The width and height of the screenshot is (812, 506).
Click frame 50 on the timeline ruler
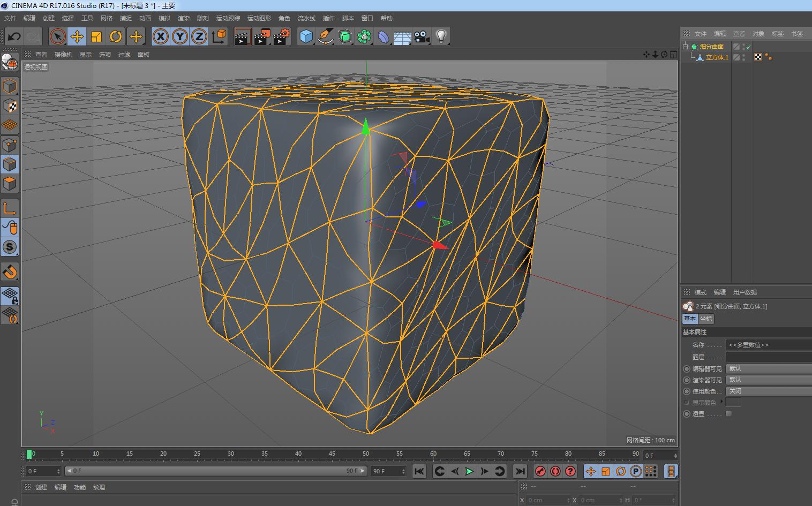366,454
